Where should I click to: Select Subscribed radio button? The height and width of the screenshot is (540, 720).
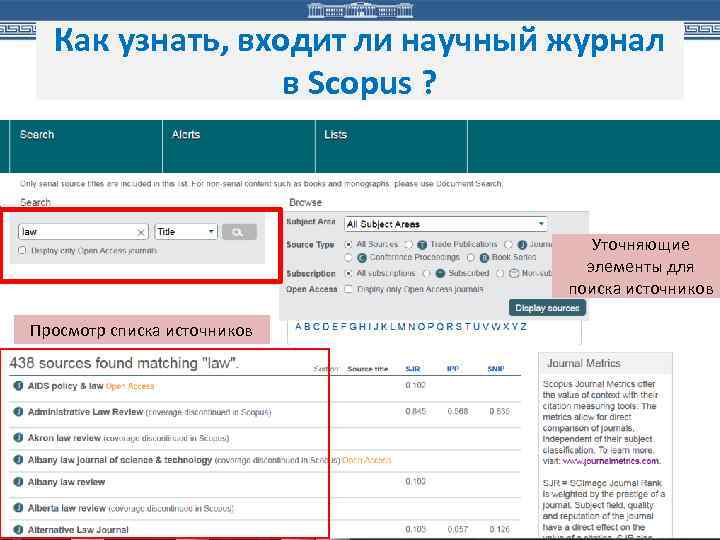(427, 273)
